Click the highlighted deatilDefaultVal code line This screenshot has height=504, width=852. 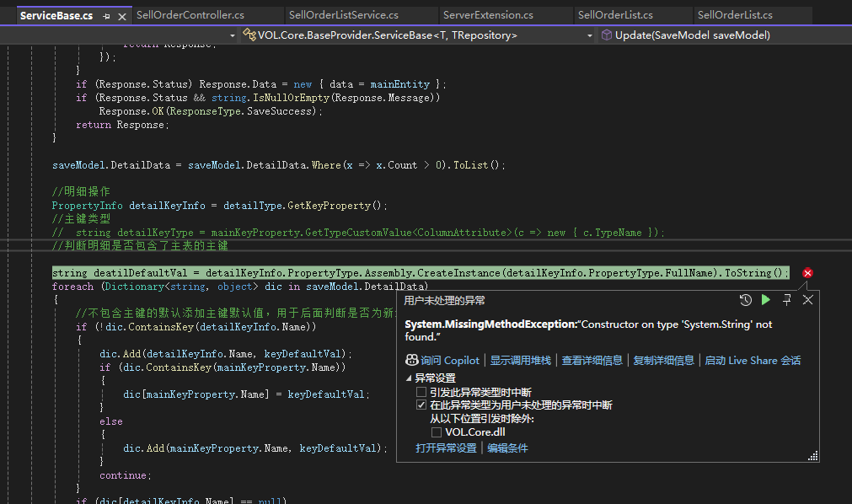tap(420, 273)
